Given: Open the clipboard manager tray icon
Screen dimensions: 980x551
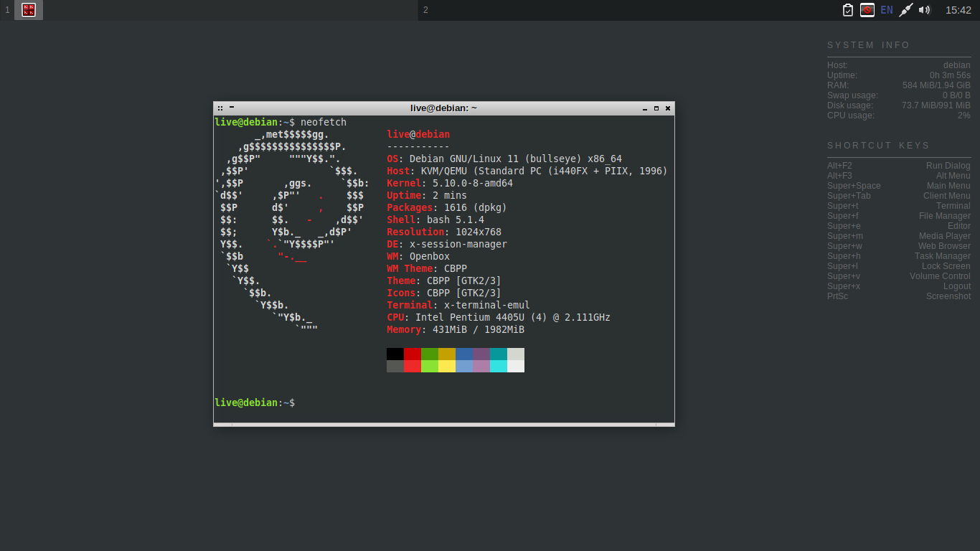Looking at the screenshot, I should 847,10.
